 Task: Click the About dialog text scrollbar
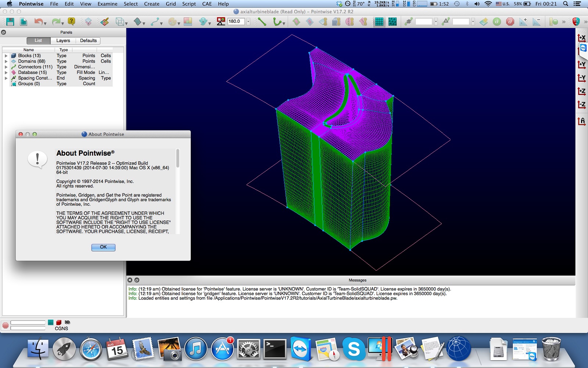[178, 158]
